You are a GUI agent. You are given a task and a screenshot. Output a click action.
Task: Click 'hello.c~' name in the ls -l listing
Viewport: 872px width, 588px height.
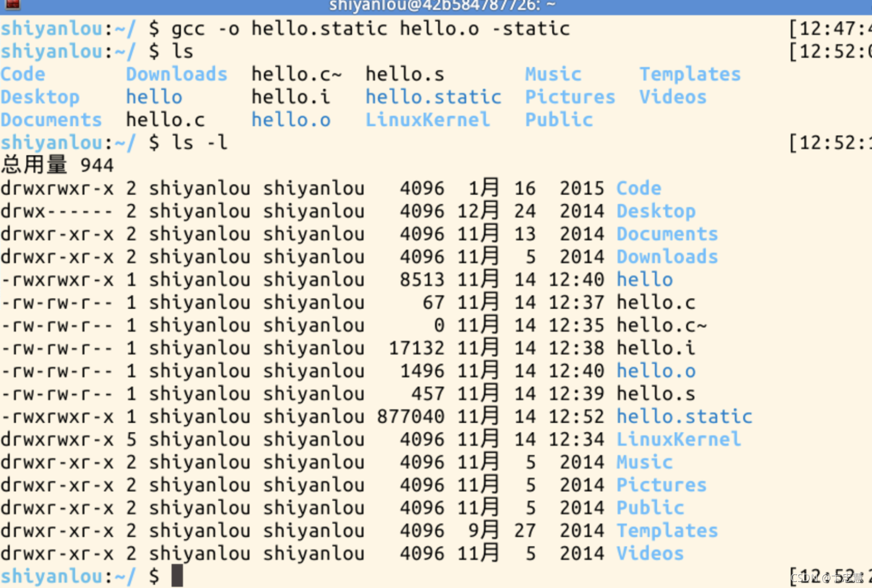tap(662, 325)
